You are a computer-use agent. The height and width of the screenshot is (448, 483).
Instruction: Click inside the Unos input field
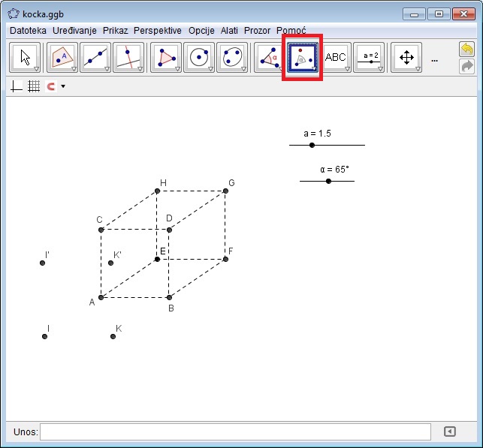click(235, 431)
